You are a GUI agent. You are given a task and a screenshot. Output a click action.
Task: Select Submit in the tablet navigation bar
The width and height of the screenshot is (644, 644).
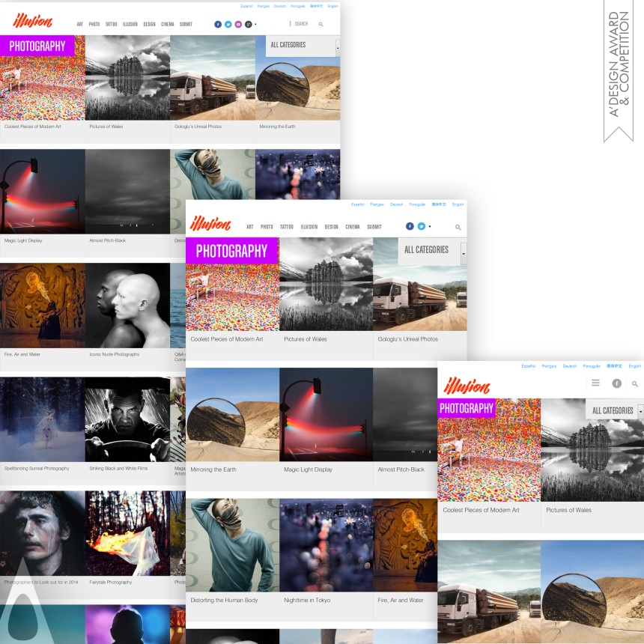[374, 227]
